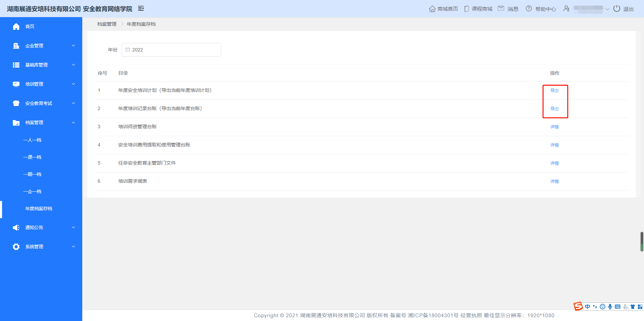Open 详情 for 安全培训费用提取和使用管理台账
Screen dimensions: 644x321
[x=555, y=145]
